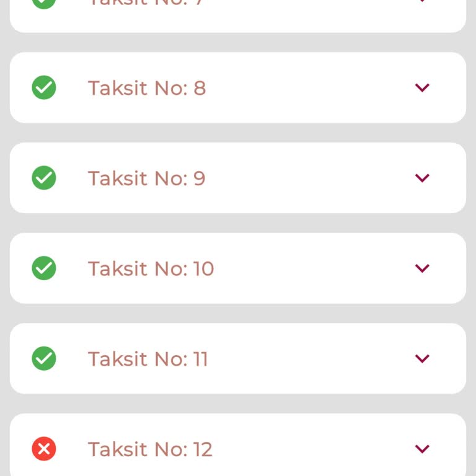Screen dimensions: 476x476
Task: Tap the cut-off Taksit No: 7 label
Action: (147, 3)
